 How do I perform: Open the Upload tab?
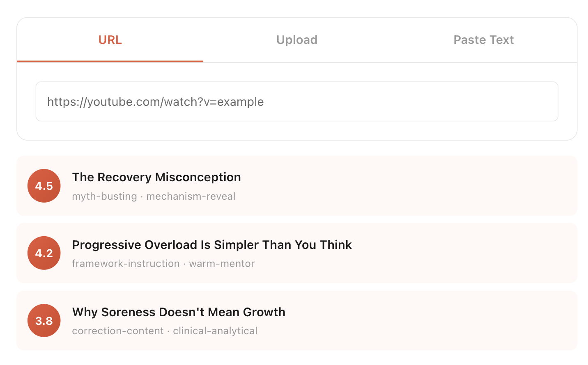click(297, 40)
